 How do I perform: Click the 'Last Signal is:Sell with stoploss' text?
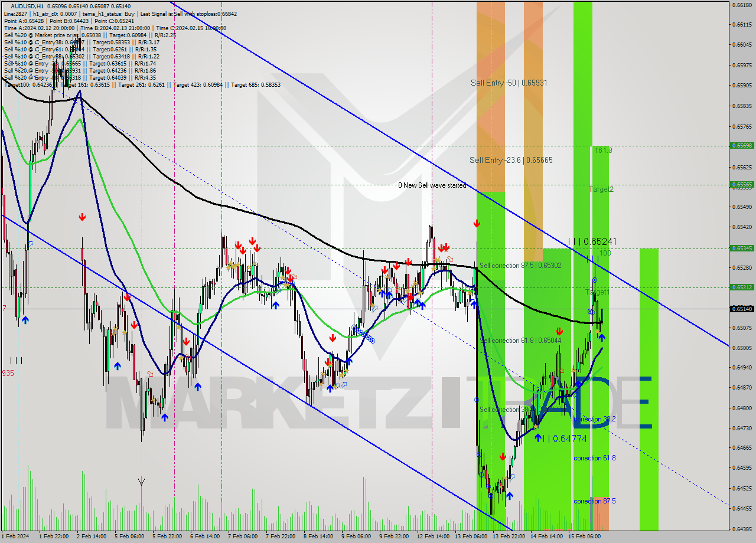[187, 13]
